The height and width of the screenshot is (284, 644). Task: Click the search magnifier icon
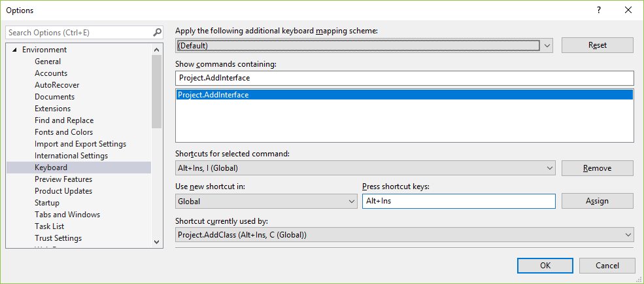pos(157,32)
